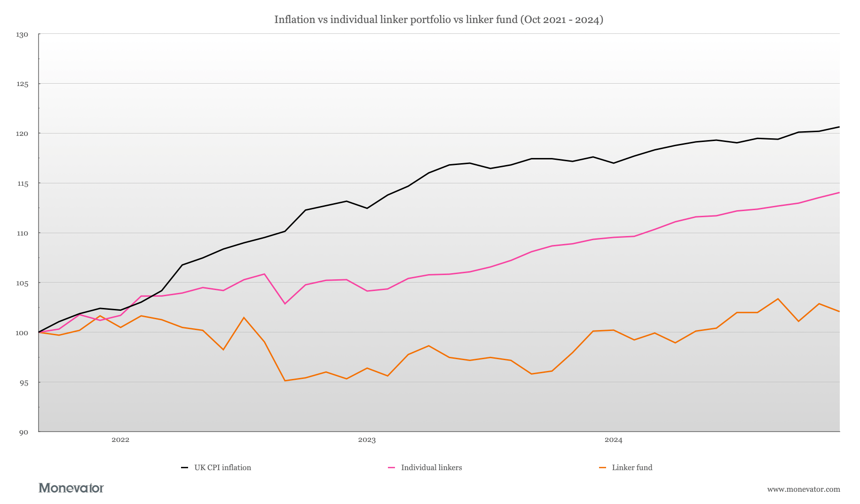
Task: Click the 105 y-axis label
Action: [22, 283]
